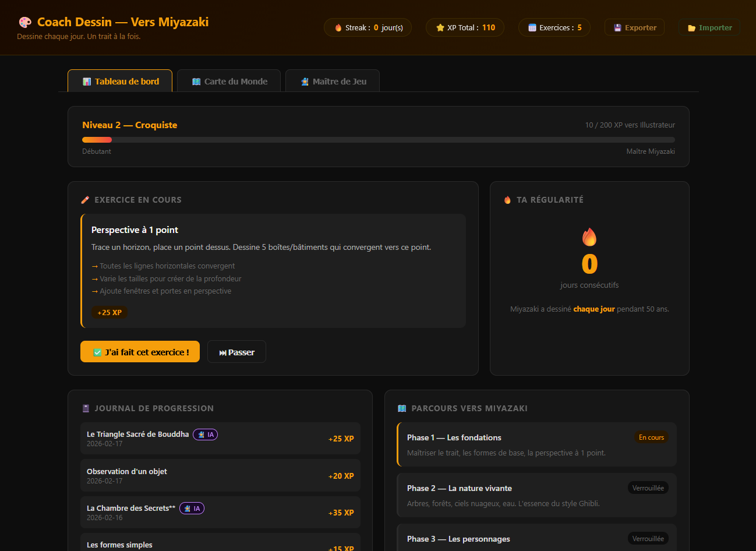Select the Tableau de bord tab
756x551 pixels.
120,82
